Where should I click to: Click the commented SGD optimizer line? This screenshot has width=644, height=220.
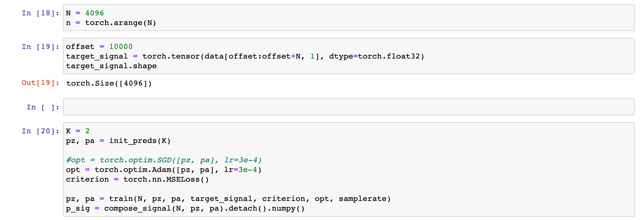164,160
